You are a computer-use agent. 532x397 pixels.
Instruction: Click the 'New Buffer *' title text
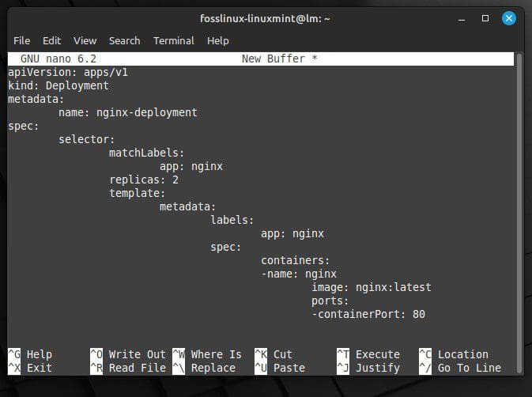[280, 59]
